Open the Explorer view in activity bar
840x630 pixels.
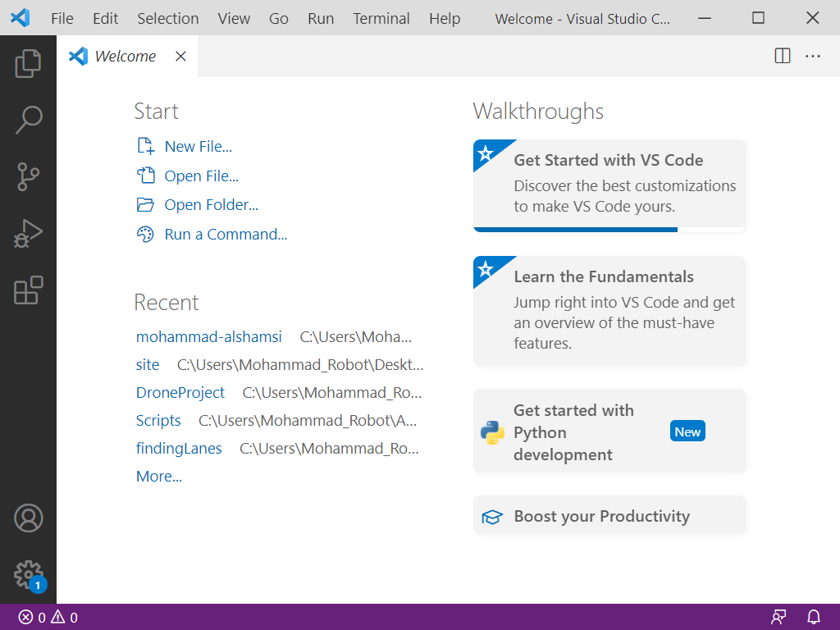[28, 63]
